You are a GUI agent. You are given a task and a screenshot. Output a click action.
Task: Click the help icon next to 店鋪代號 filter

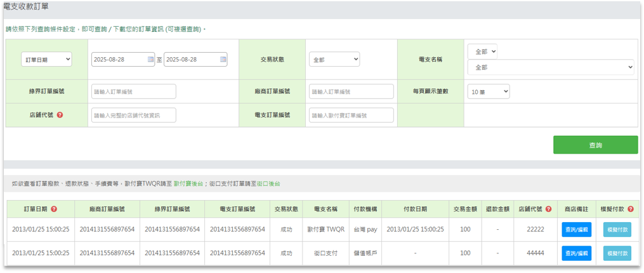pos(60,115)
